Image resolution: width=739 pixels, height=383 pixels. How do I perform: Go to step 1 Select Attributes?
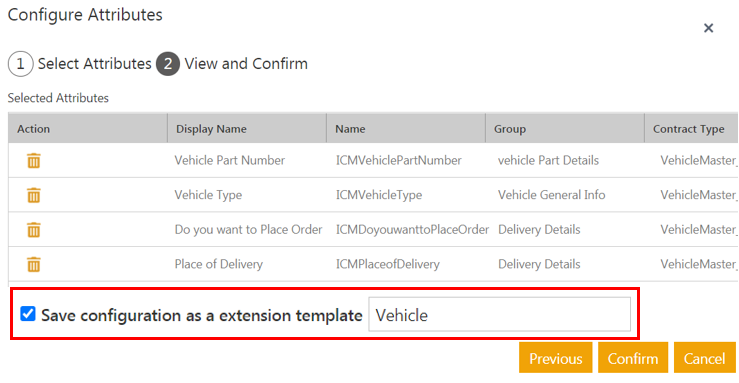80,64
